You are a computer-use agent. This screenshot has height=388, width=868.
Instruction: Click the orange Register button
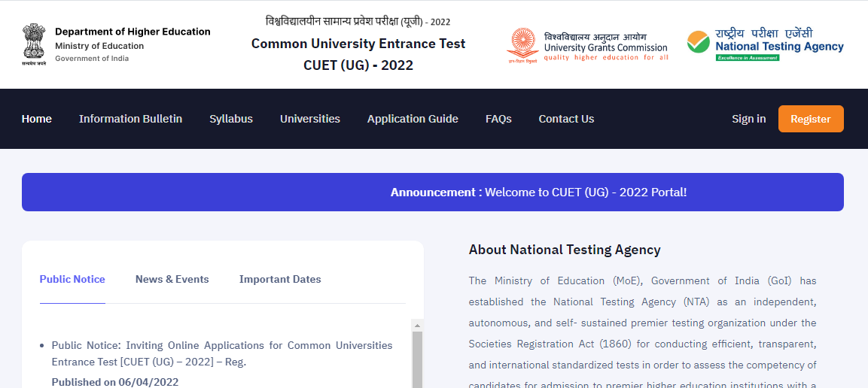click(x=811, y=119)
